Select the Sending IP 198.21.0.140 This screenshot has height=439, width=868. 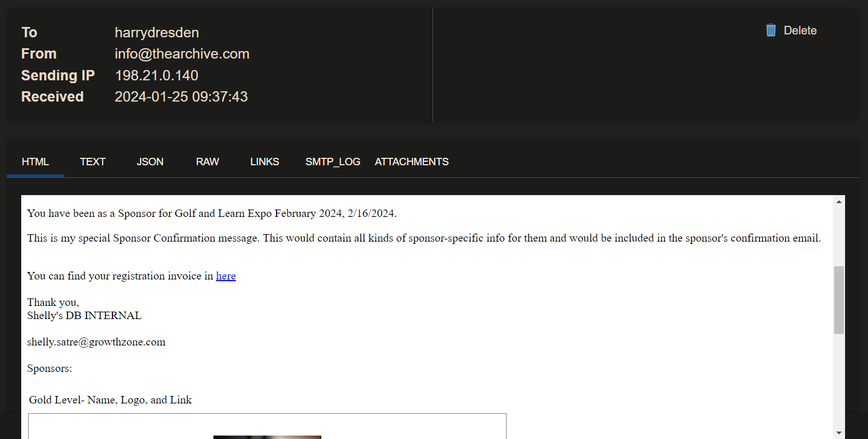tap(156, 75)
